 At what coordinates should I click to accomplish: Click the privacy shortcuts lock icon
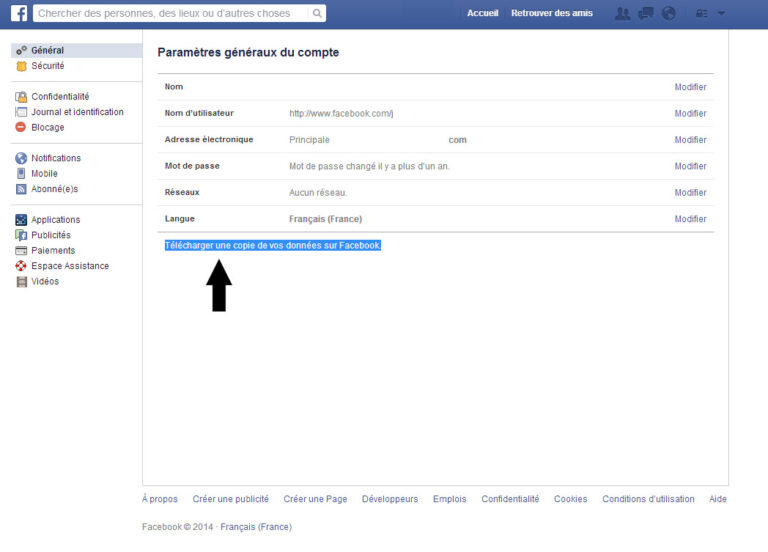701,14
